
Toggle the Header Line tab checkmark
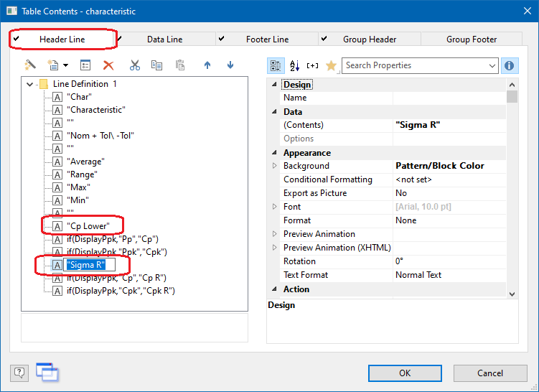coord(17,38)
